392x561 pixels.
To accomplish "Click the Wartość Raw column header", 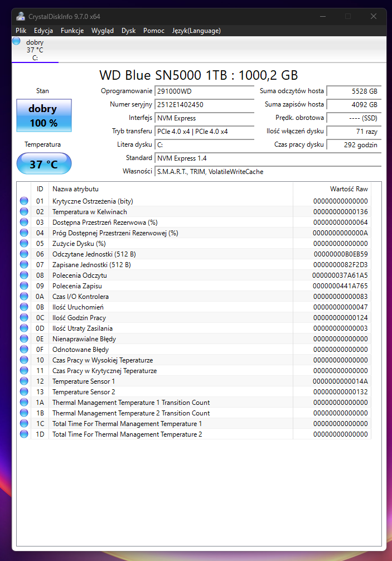I will (349, 189).
